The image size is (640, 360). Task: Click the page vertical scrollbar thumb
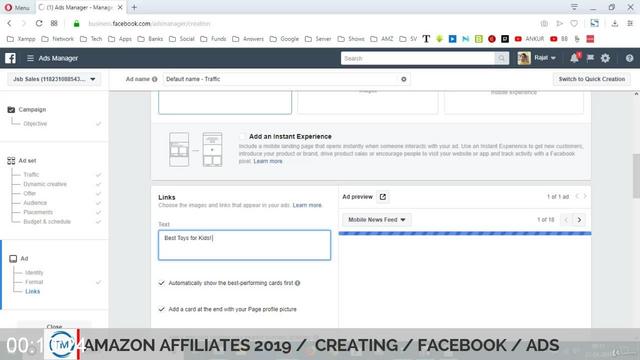pos(636,176)
